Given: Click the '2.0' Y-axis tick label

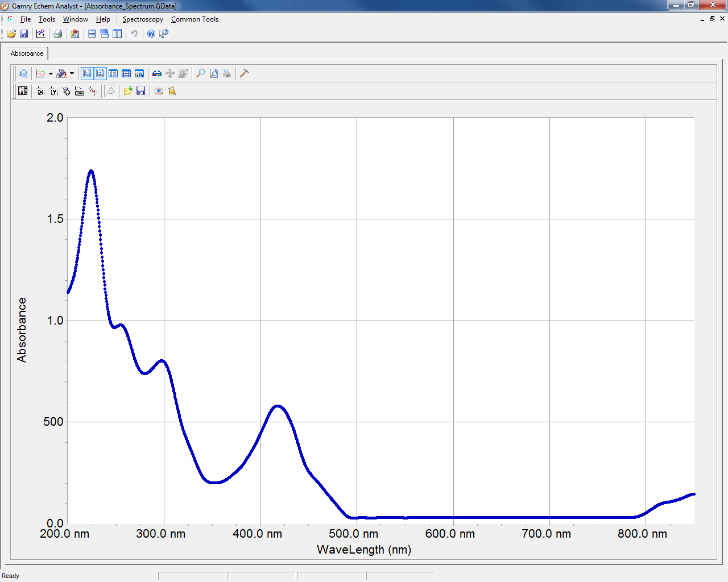Looking at the screenshot, I should point(55,118).
